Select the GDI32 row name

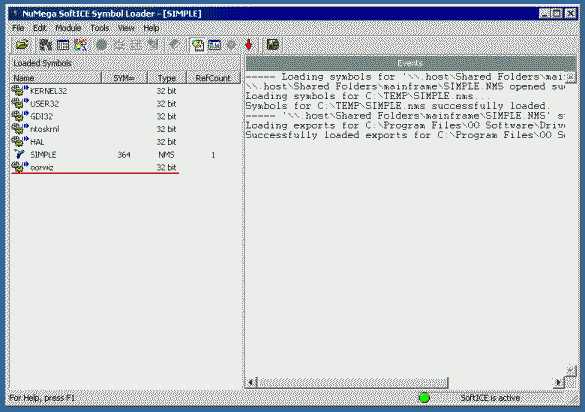pyautogui.click(x=41, y=116)
